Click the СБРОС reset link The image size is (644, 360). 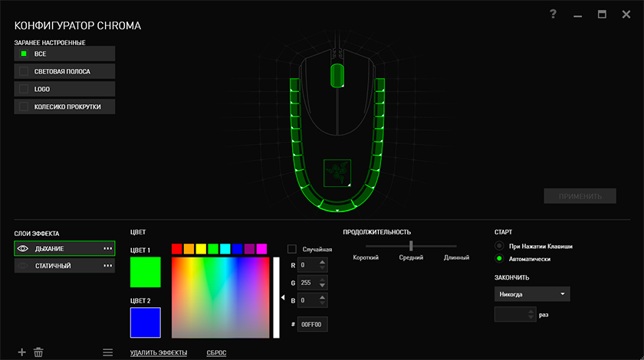point(216,352)
